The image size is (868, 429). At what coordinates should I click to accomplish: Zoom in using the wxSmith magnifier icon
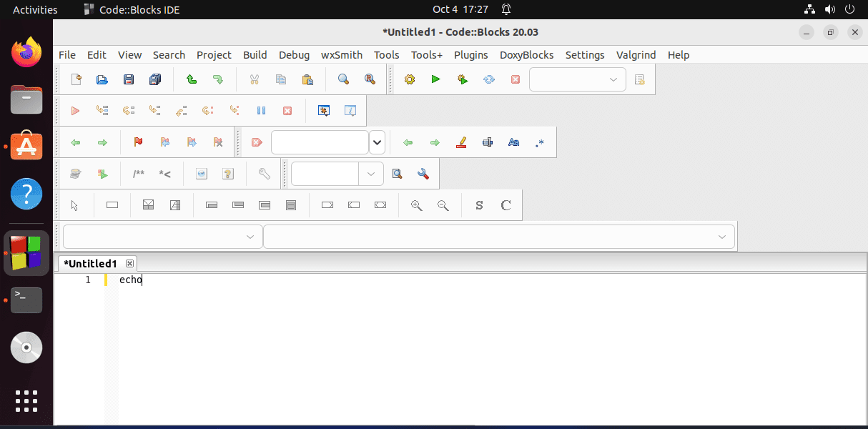coord(416,205)
